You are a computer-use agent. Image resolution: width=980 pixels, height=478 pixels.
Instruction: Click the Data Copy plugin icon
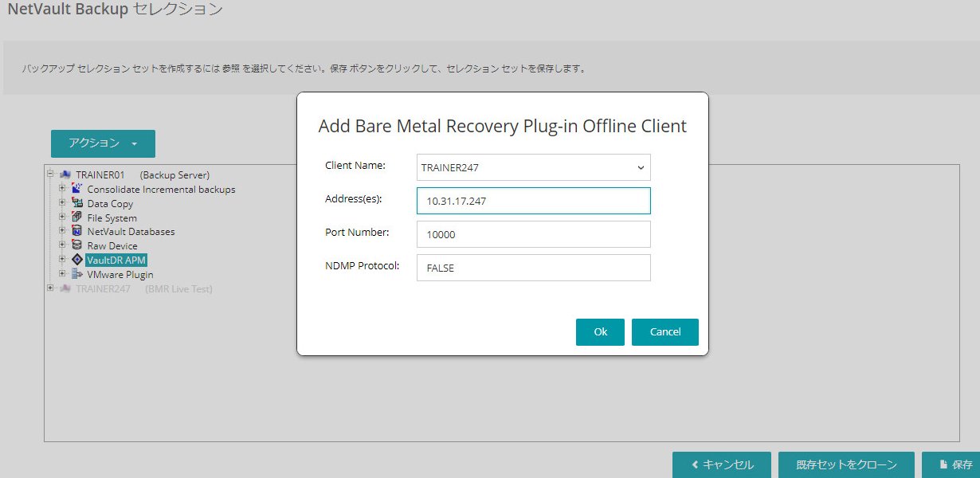click(x=77, y=203)
